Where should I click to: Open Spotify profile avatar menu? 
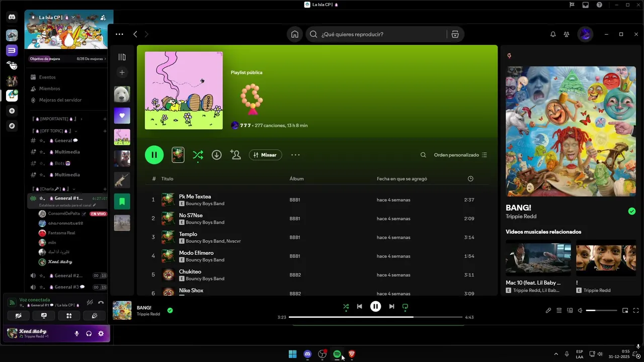pos(585,34)
